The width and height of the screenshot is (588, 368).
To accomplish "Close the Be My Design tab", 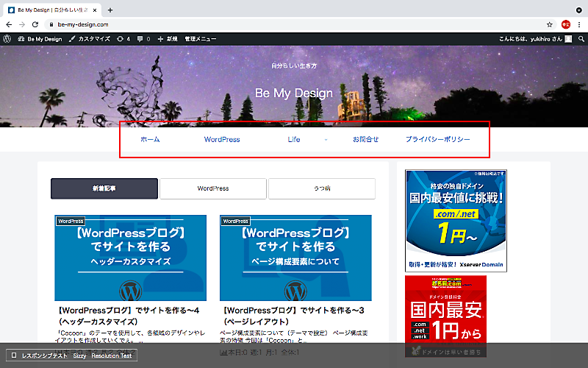I will pos(95,10).
